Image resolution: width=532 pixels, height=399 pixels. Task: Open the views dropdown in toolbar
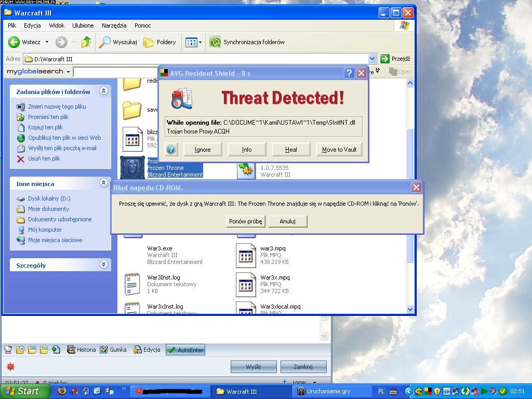(x=200, y=42)
